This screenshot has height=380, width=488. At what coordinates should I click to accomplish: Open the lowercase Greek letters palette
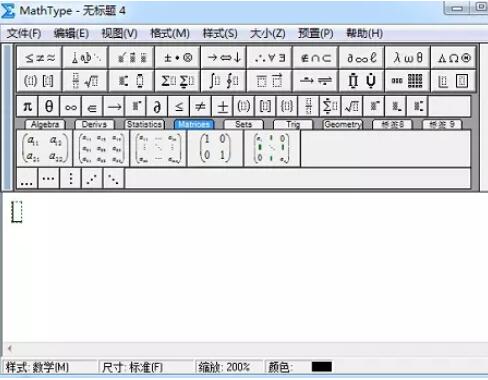[407, 58]
